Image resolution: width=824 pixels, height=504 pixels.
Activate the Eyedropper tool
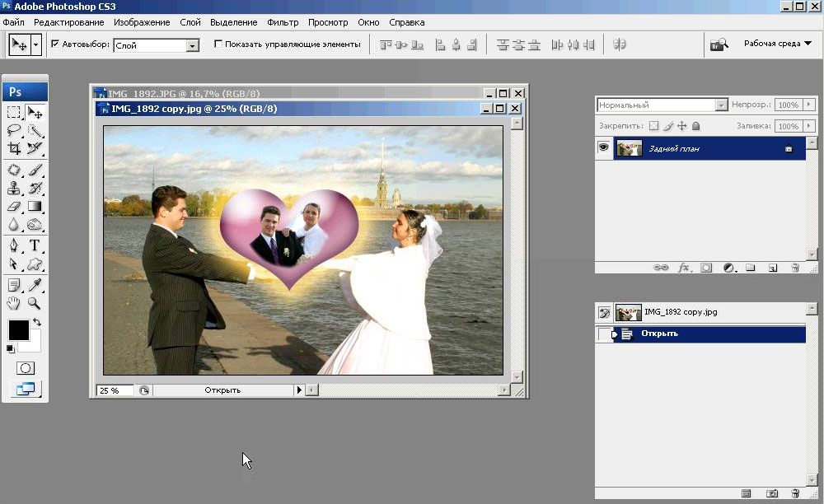tap(35, 285)
